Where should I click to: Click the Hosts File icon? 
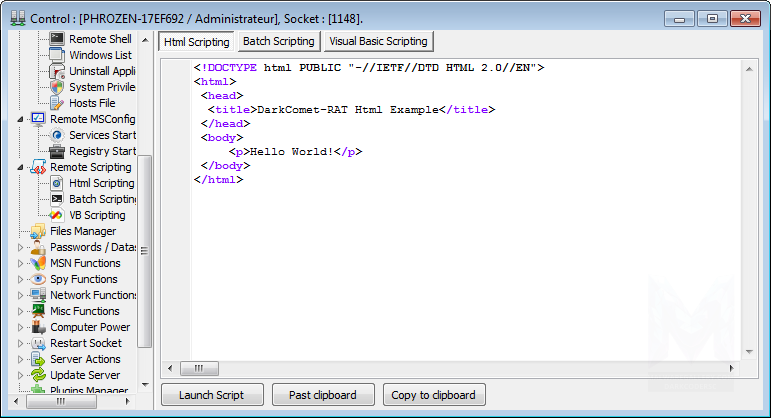click(x=57, y=103)
